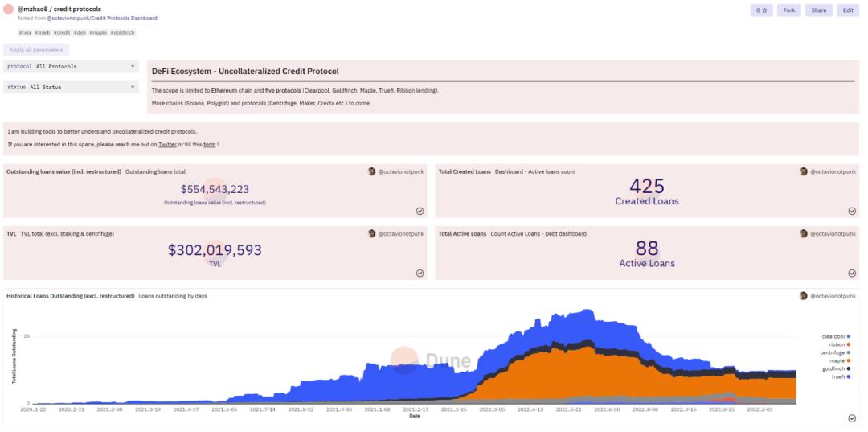Click the Fork button
The image size is (868, 432).
click(788, 10)
